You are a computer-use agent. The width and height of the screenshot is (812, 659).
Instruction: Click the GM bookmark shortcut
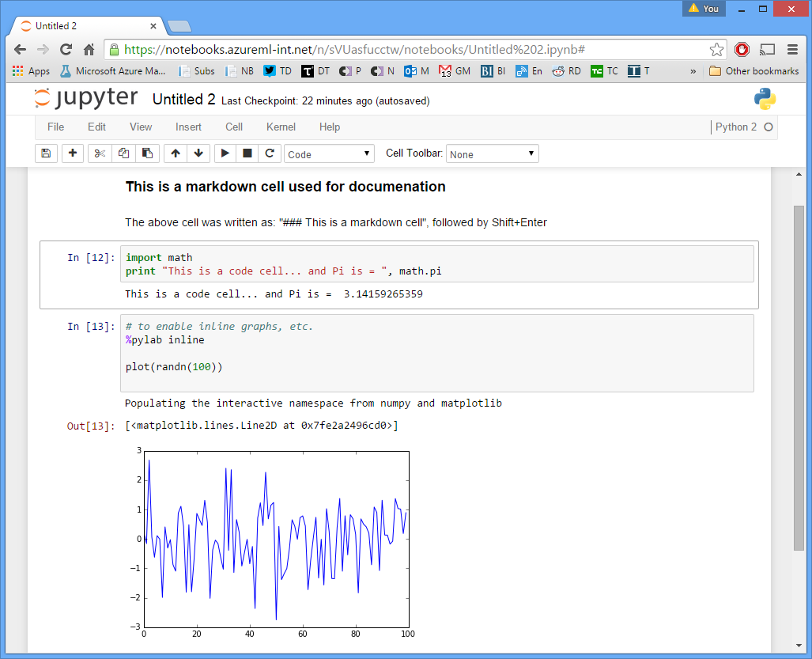(x=454, y=70)
